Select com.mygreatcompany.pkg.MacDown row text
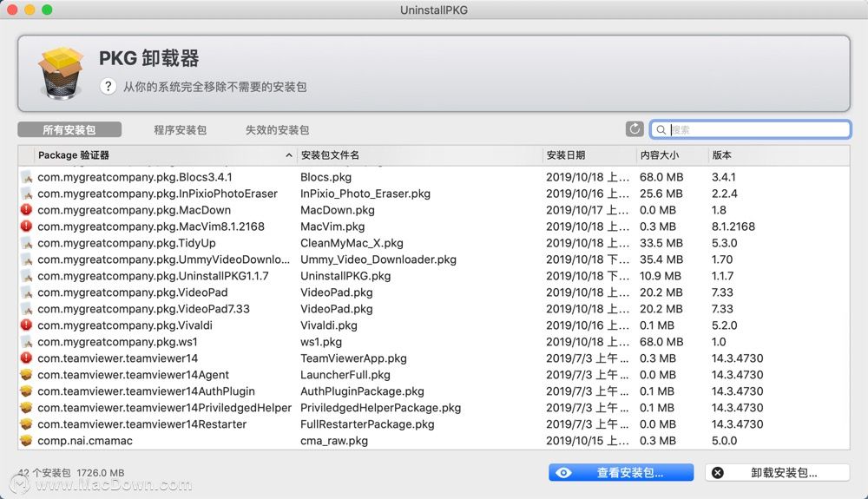 click(x=134, y=210)
